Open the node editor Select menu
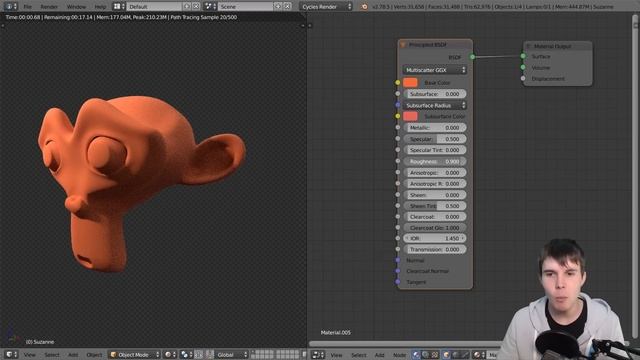640x360 pixels. point(359,355)
